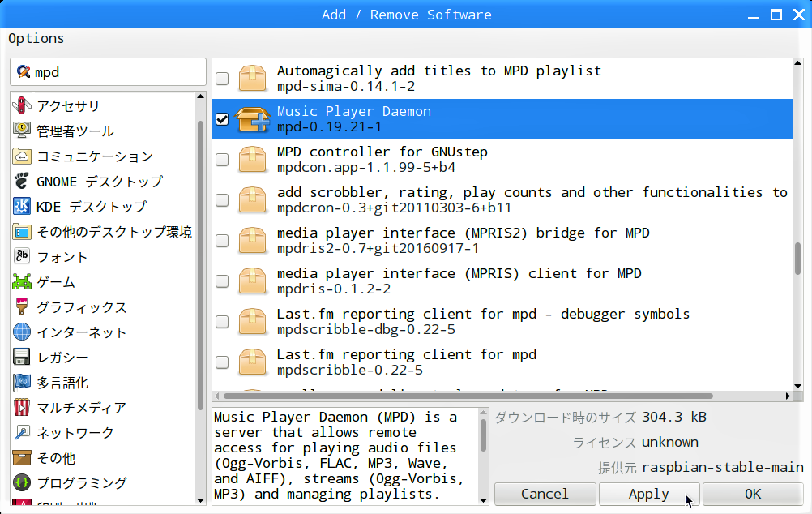Click the category list scroll down arrow
Screen dimensions: 812x514
tap(201, 500)
